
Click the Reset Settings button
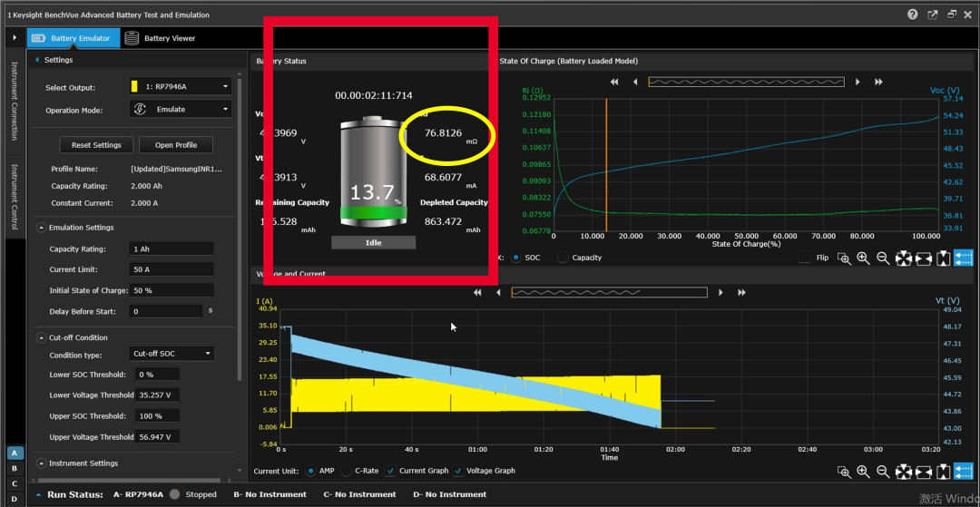tap(97, 145)
